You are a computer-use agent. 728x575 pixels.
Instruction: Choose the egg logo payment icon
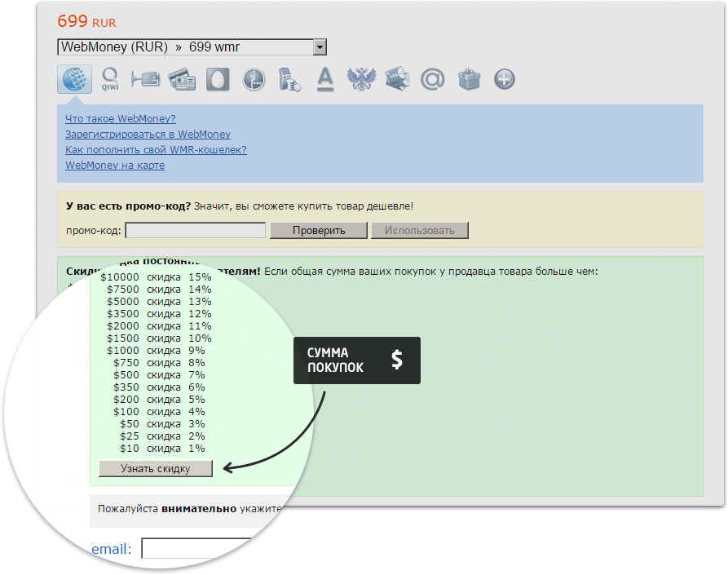[x=218, y=79]
